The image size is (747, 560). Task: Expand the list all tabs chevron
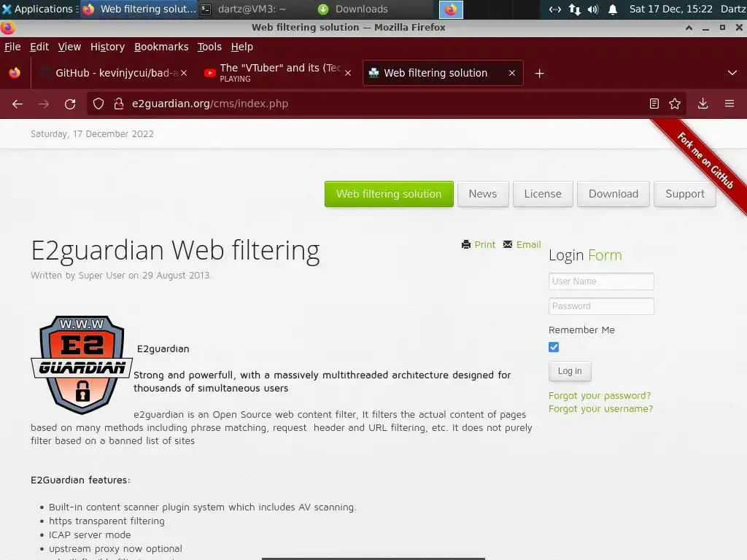pos(732,73)
